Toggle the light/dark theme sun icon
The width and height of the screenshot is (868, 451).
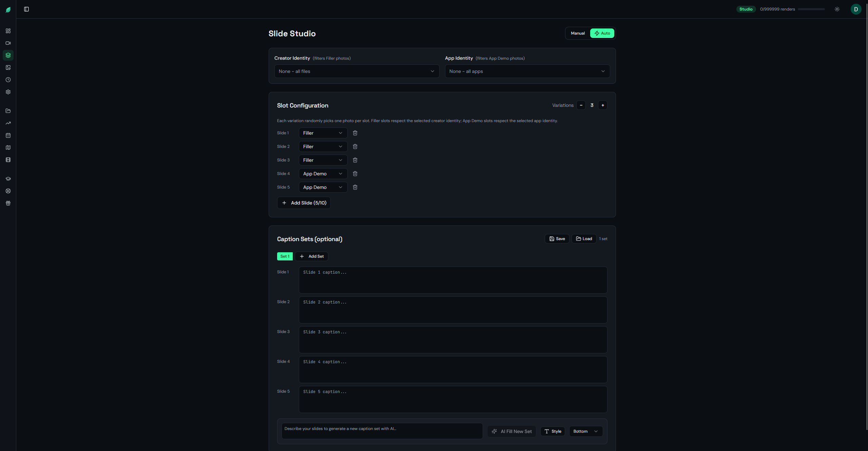point(837,9)
